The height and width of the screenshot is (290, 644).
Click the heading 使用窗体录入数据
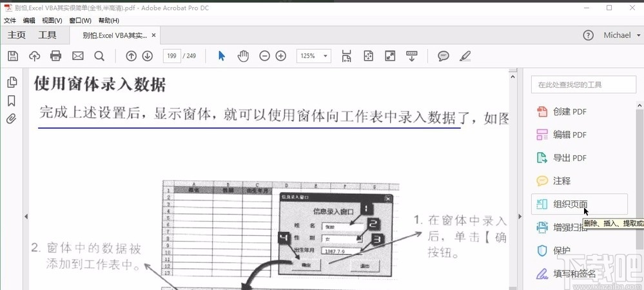click(100, 84)
